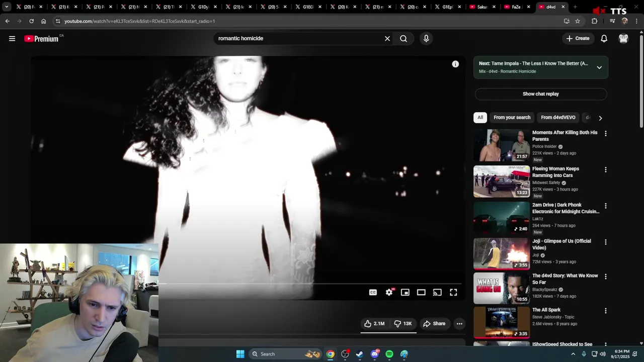Open Windows Start menu
Image resolution: width=644 pixels, height=362 pixels.
240,354
